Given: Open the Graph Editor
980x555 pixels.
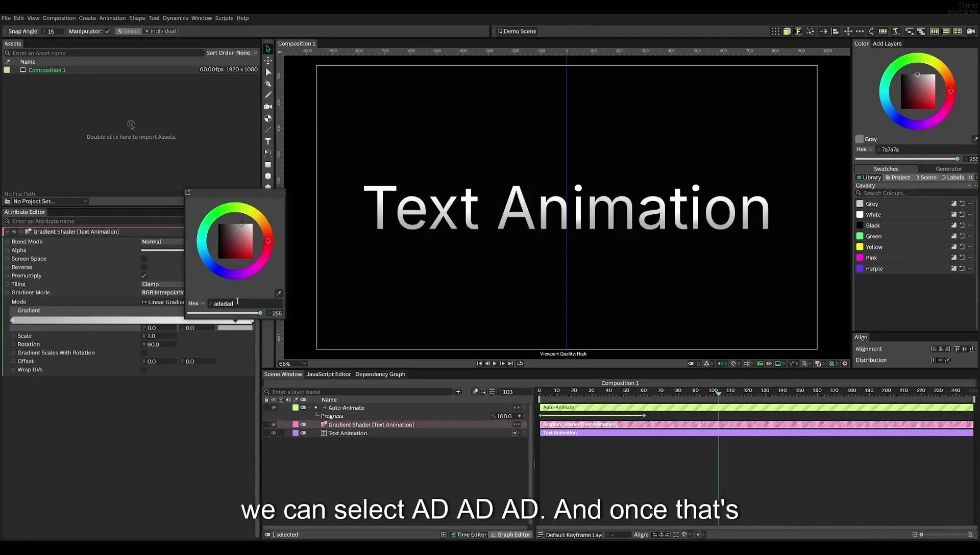Looking at the screenshot, I should [x=510, y=535].
